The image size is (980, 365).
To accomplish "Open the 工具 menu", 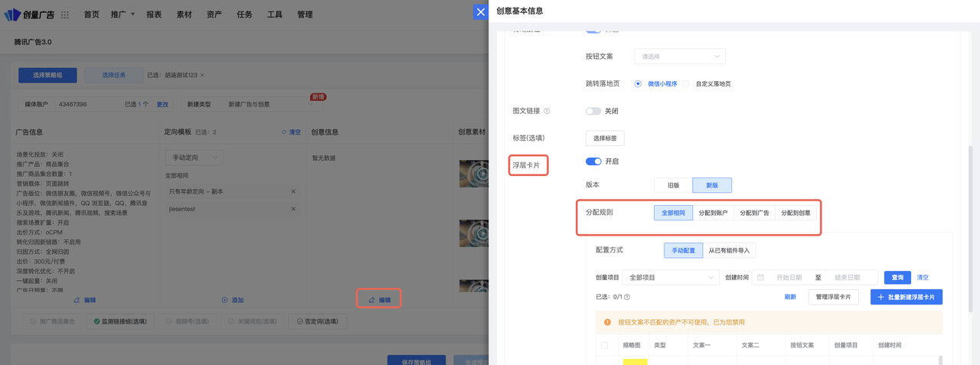I will coord(275,15).
